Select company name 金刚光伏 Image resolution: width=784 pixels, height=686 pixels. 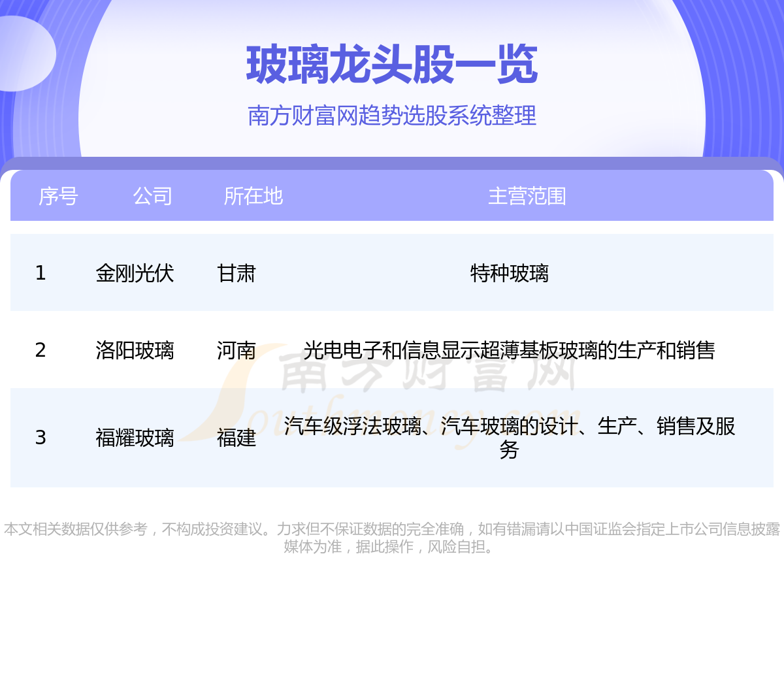tap(135, 273)
